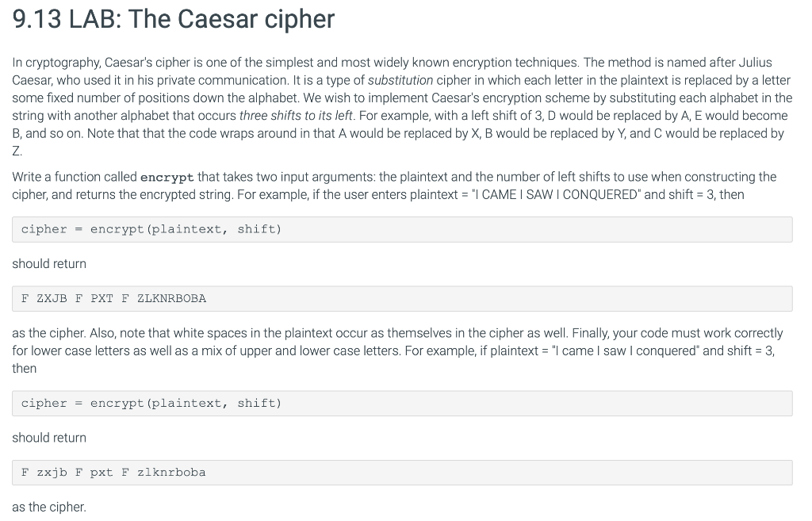The image size is (812, 521).
Task: Click the 'F ZXJB F PXT F ZLKNRBOBA' output box
Action: 402,299
